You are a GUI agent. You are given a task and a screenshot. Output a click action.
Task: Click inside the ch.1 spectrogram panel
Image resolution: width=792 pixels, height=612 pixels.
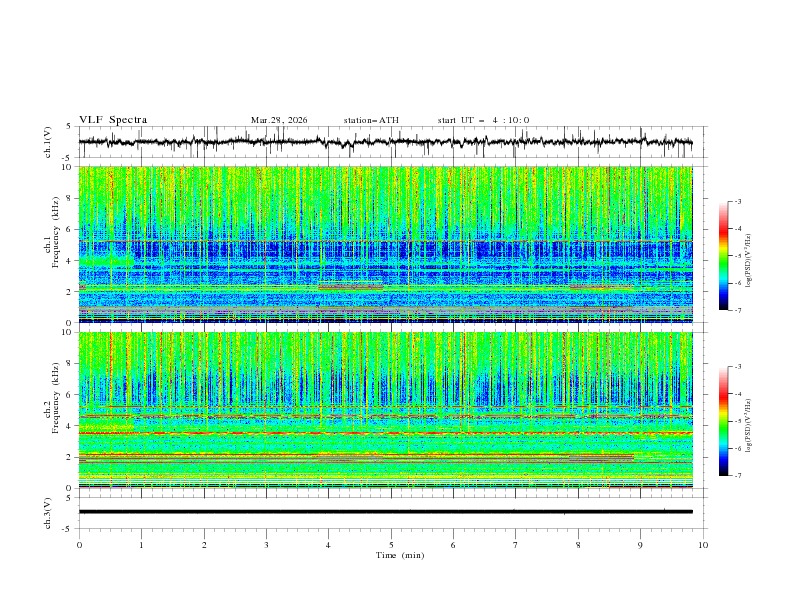click(x=385, y=244)
